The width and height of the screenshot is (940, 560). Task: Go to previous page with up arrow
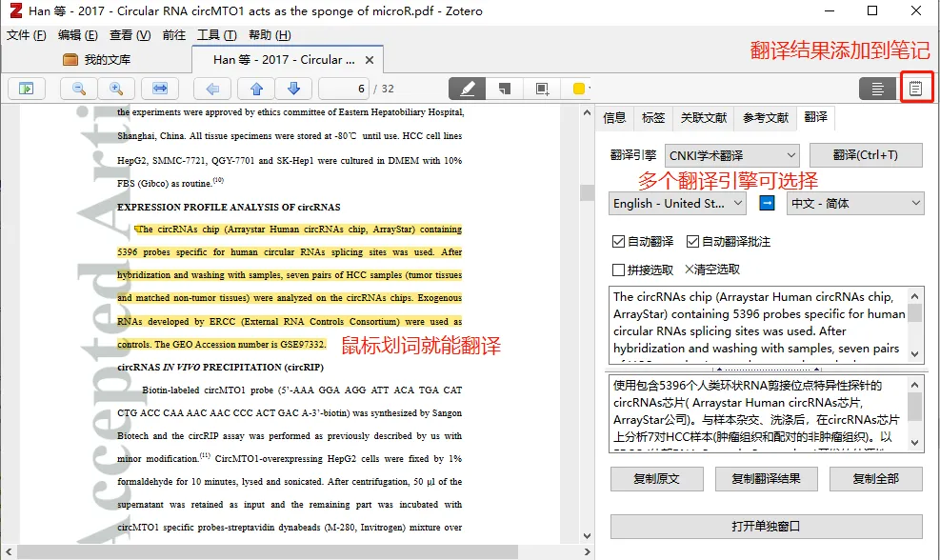[256, 89]
